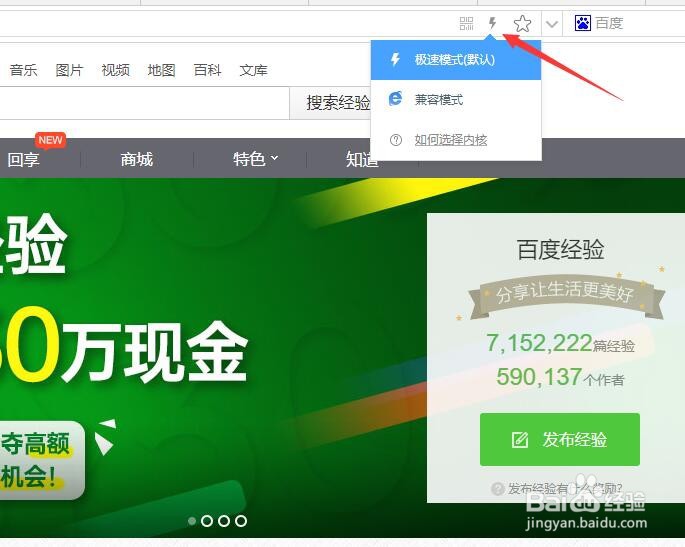The width and height of the screenshot is (685, 547).
Task: Click the green 发布经验 button
Action: coord(560,439)
